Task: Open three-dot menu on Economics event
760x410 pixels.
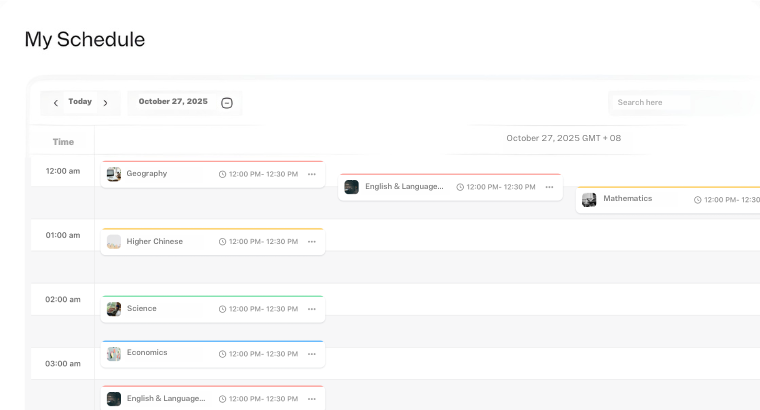Action: pos(312,354)
